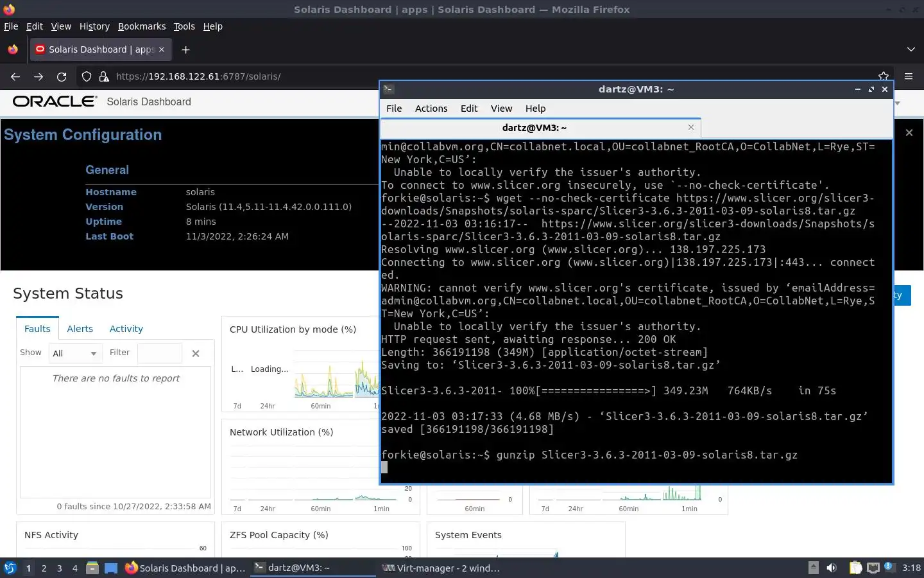
Task: Switch to the Activity tab
Action: pos(126,329)
